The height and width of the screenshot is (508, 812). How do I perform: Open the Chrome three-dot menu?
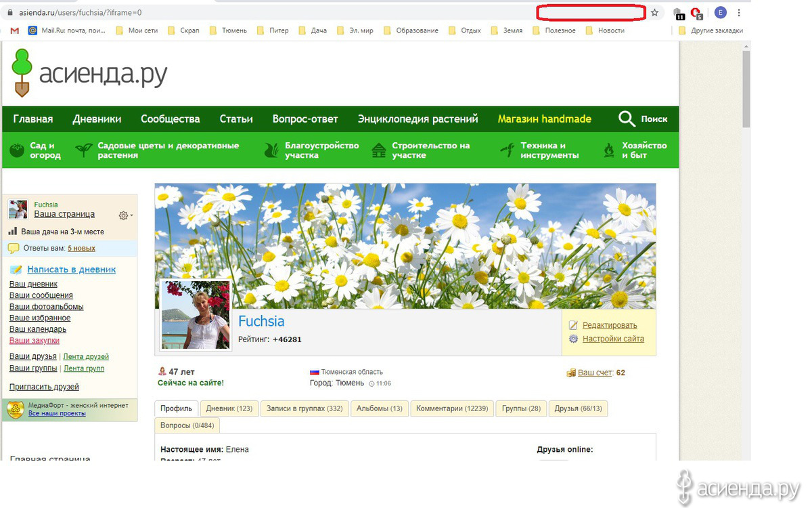click(x=739, y=12)
